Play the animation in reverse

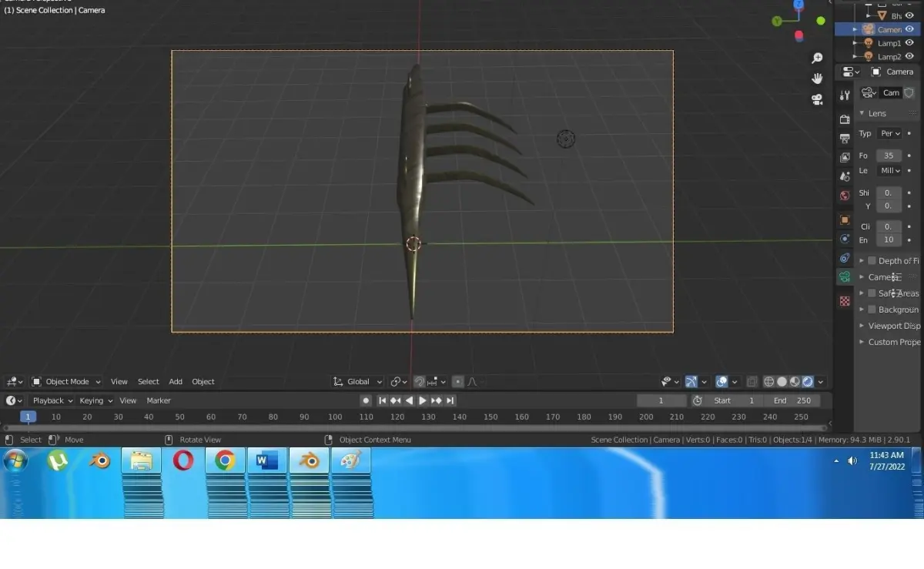tap(409, 400)
